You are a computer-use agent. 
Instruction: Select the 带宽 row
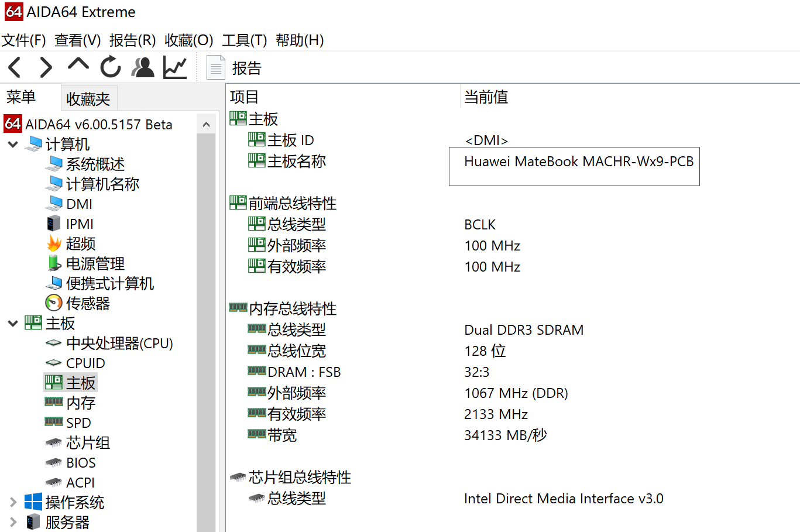coord(272,435)
